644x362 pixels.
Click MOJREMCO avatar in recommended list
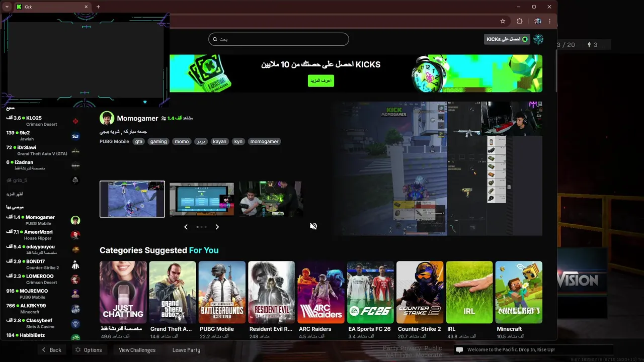[x=75, y=294]
